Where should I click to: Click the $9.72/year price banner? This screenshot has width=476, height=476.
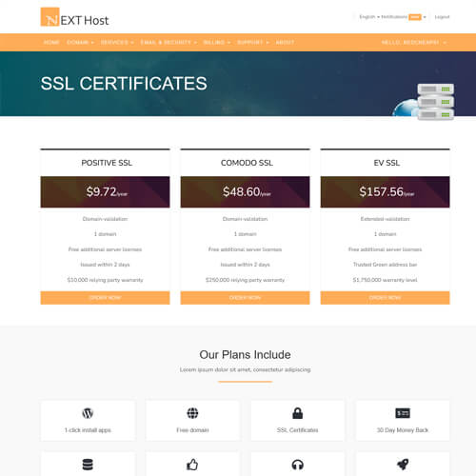click(x=105, y=192)
